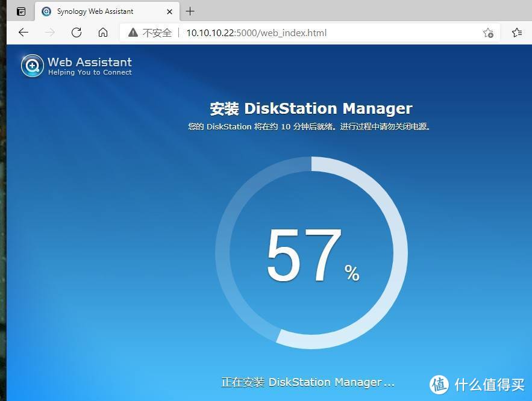Screen dimensions: 532x401
Task: Go to the browser Home page
Action: click(x=103, y=33)
